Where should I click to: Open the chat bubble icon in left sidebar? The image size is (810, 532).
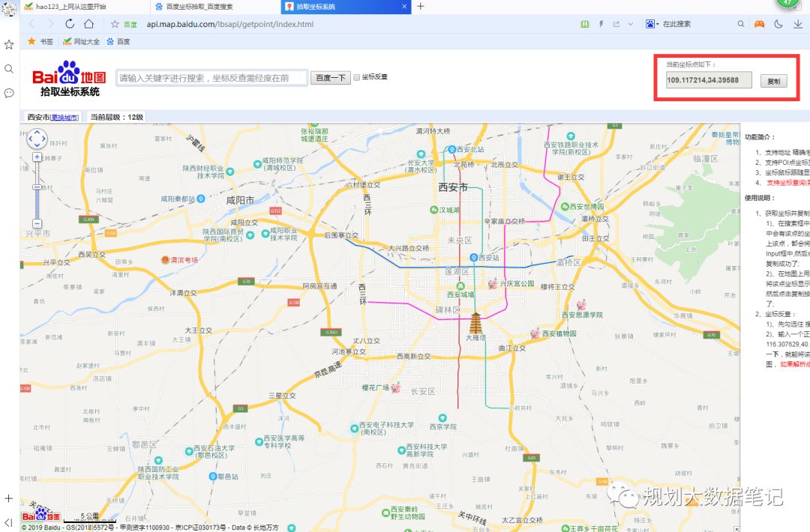click(x=9, y=93)
